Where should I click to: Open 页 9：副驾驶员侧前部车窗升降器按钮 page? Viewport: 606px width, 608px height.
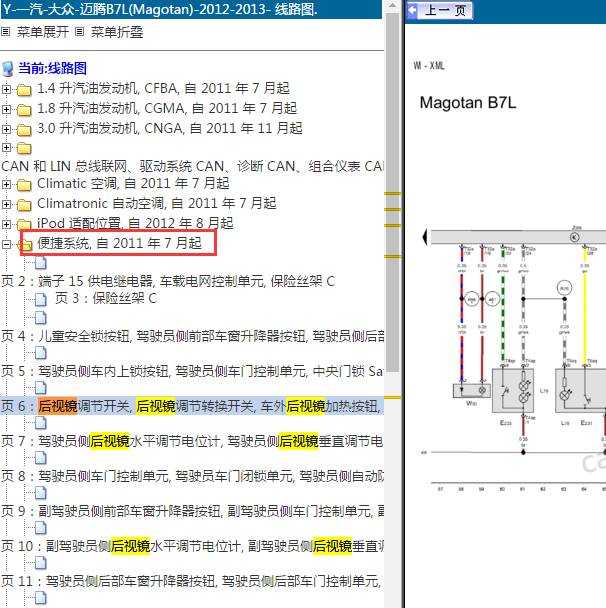(192, 511)
